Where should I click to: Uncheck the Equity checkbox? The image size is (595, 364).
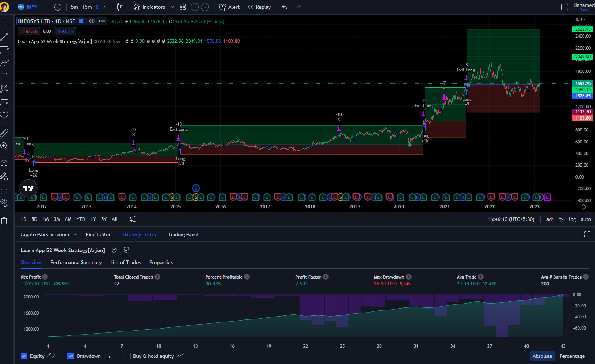pyautogui.click(x=24, y=356)
